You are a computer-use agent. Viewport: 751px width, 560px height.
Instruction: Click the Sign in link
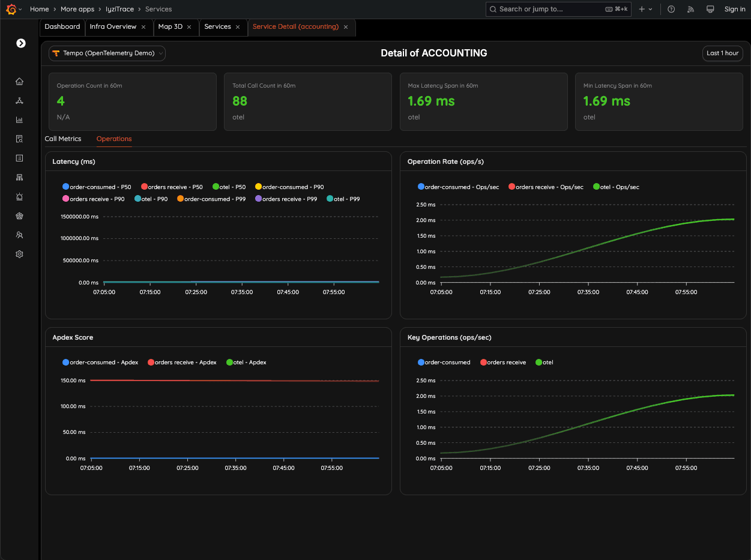pyautogui.click(x=735, y=9)
